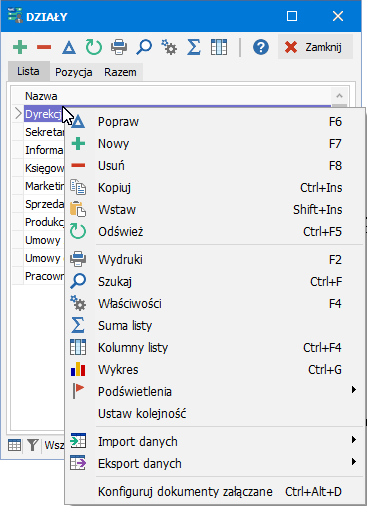Click the list scrollbar up arrow
This screenshot has width=367, height=506.
[340, 96]
